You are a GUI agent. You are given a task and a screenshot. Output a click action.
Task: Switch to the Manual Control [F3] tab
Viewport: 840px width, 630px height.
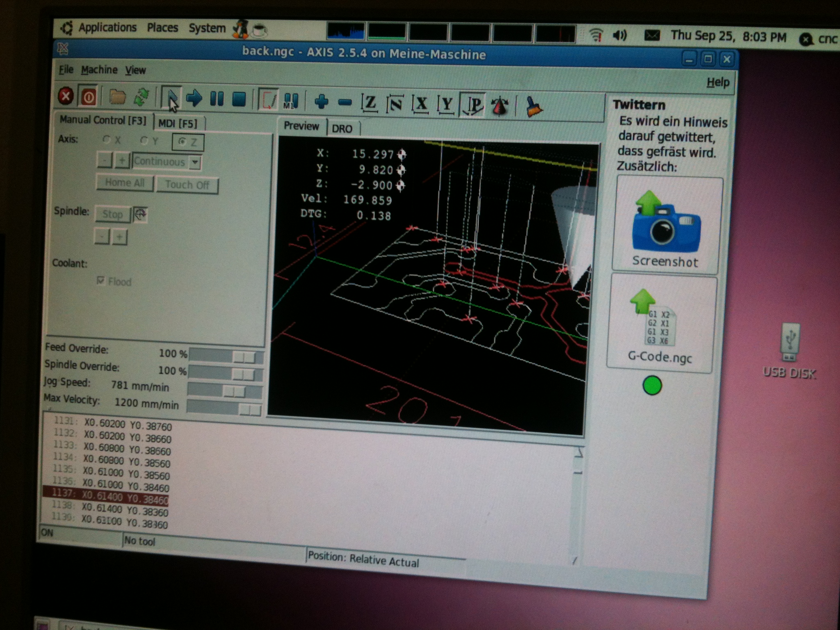coord(103,120)
